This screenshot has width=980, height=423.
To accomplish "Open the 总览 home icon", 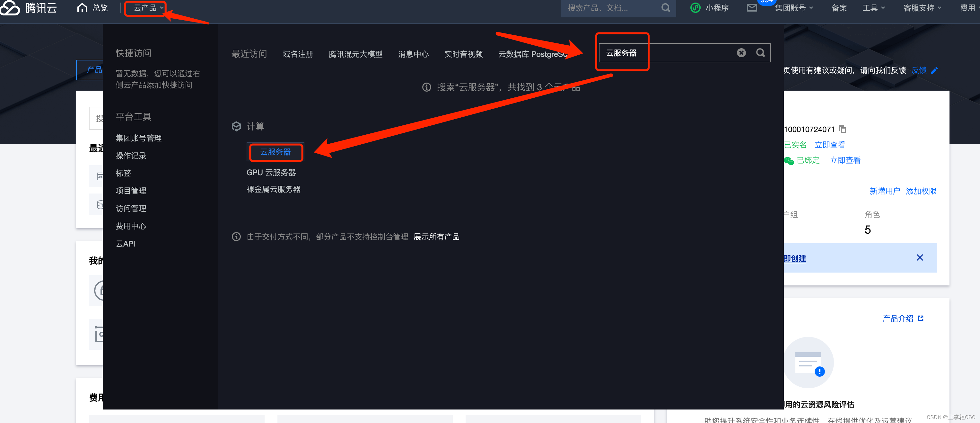I will point(82,8).
